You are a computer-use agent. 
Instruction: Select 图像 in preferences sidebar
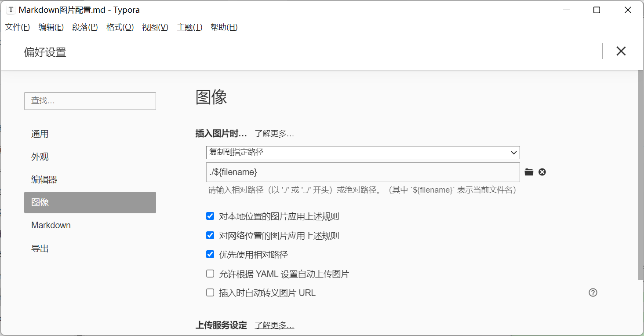[90, 202]
